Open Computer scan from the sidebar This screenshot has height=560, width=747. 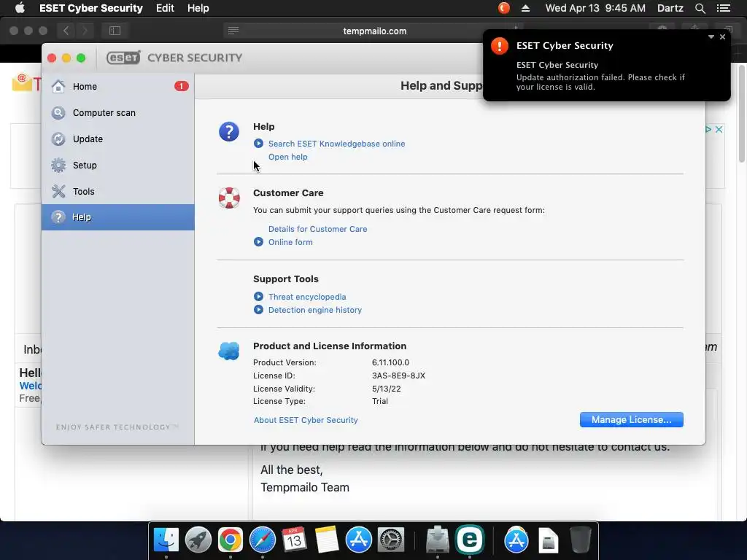coord(117,113)
